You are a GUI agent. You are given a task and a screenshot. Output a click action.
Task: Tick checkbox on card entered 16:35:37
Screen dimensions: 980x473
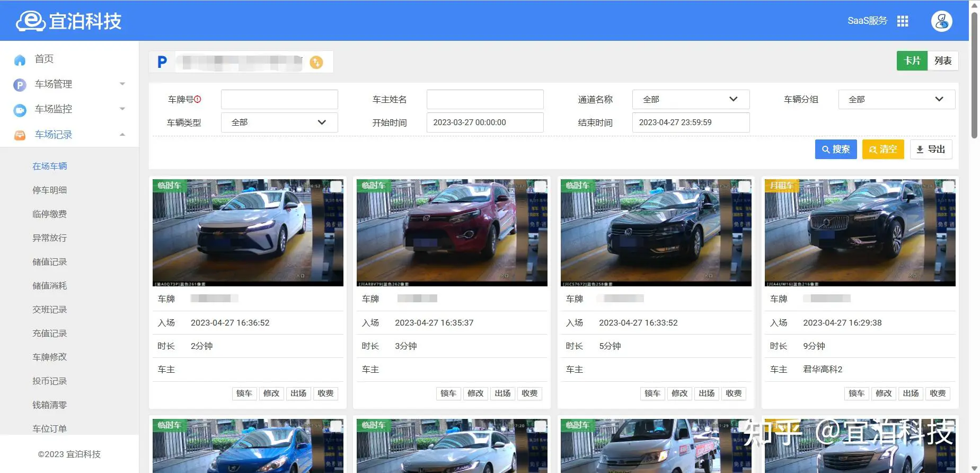(x=540, y=186)
